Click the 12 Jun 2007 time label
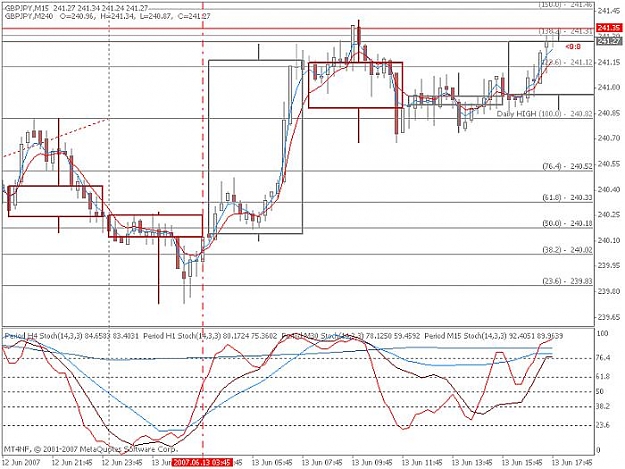The height and width of the screenshot is (469, 625). (21, 462)
